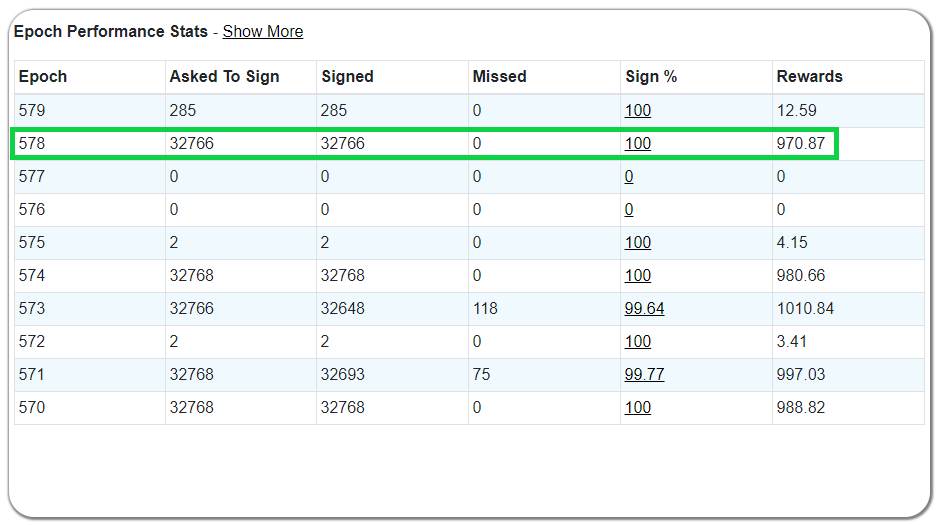
Task: Click Asked To Sign value 285
Action: 183,111
